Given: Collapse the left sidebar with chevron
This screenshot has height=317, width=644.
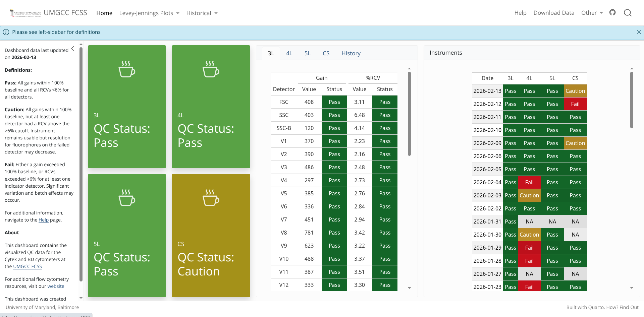Looking at the screenshot, I should [x=73, y=49].
